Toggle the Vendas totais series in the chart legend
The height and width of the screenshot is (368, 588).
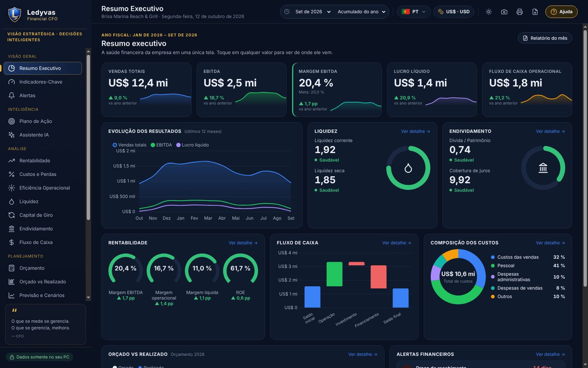[129, 145]
